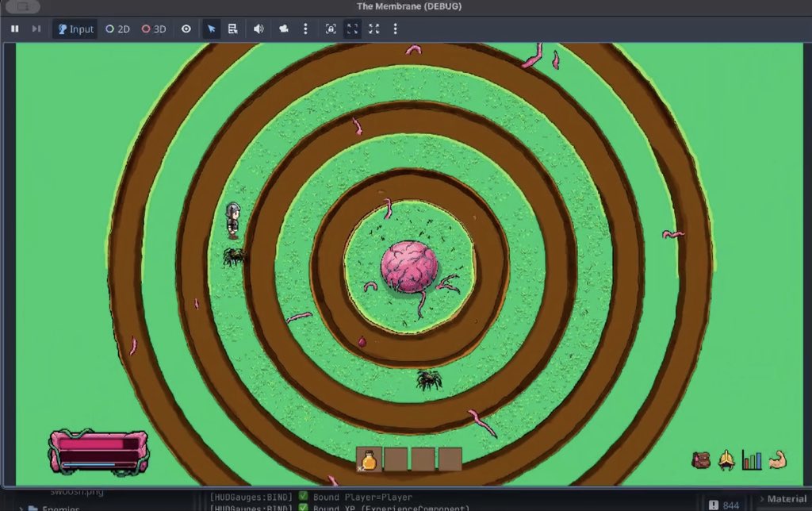This screenshot has height=511, width=812.
Task: Enable the stretch to fit icon
Action: click(353, 29)
